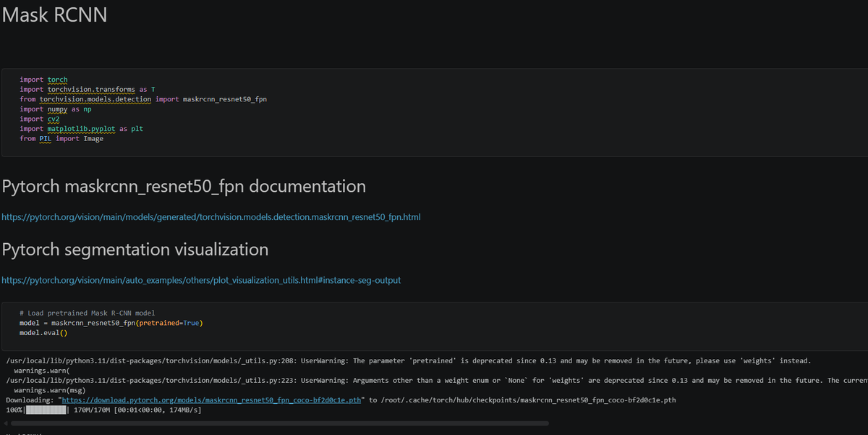Place cursor on "from PIL import Image"
The height and width of the screenshot is (435, 868).
point(61,138)
